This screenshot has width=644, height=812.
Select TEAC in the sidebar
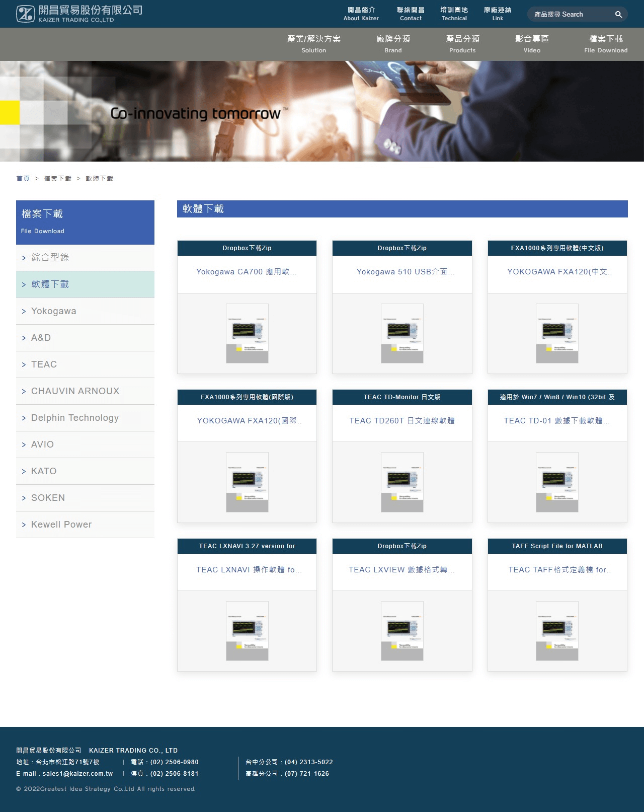point(85,364)
